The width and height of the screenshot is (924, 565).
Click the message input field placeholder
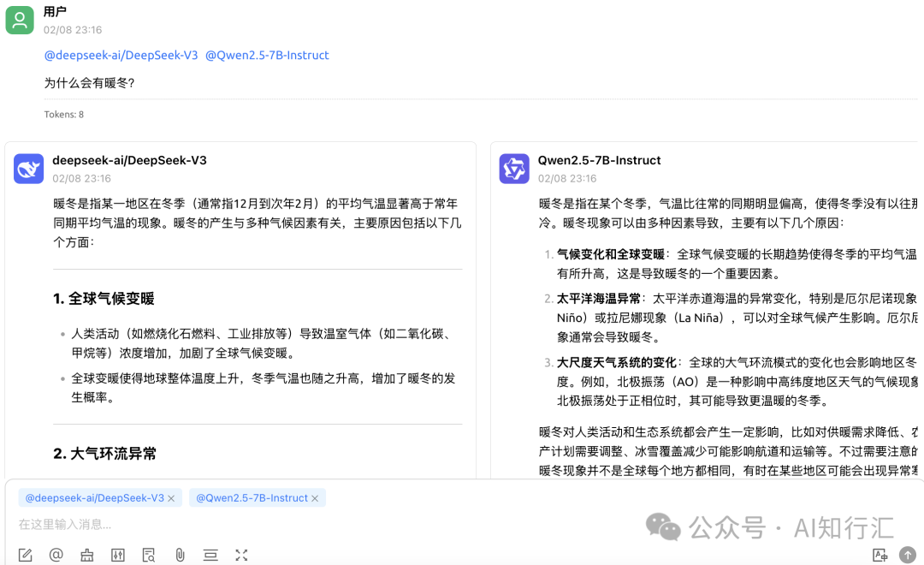(65, 524)
